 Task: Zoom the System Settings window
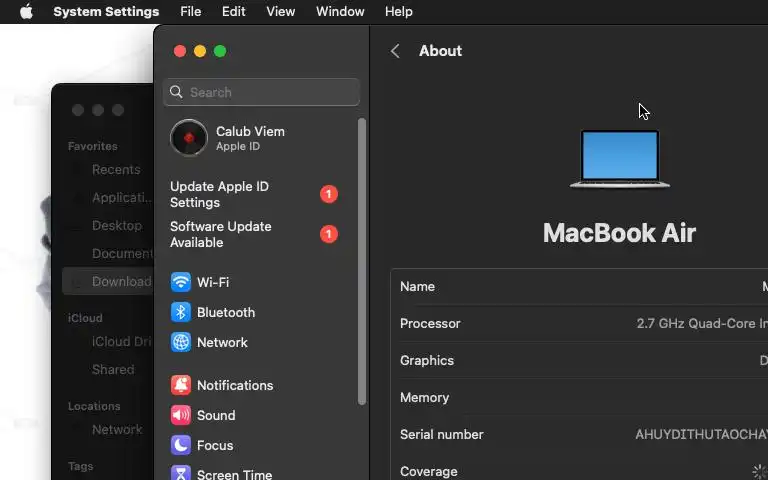220,51
